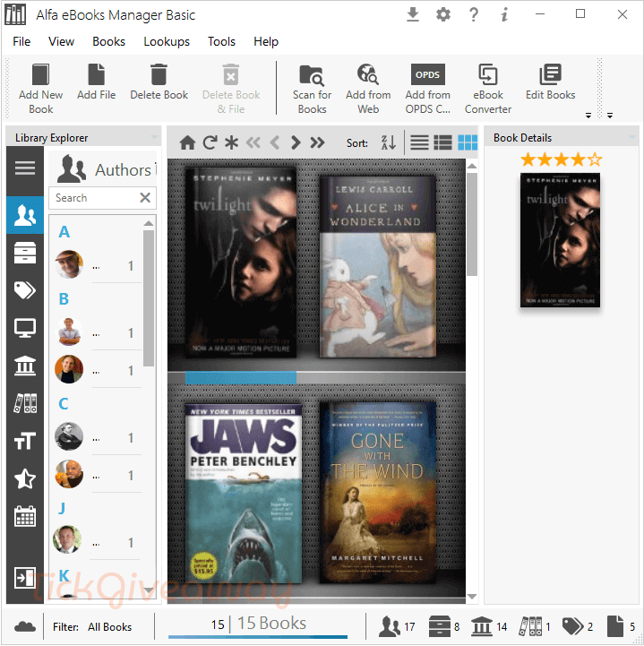Select the monitor sidebar icon
The height and width of the screenshot is (646, 644).
(25, 328)
